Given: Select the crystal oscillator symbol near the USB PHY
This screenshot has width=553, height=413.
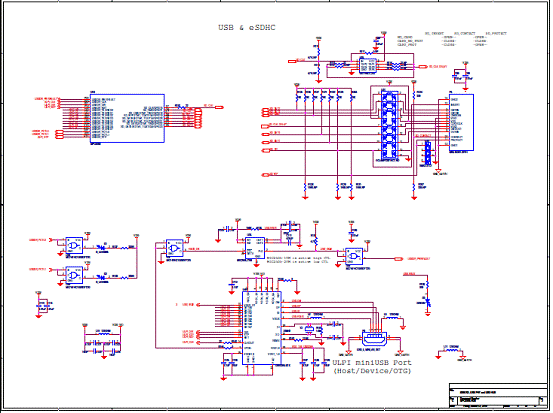Looking at the screenshot, I should [309, 329].
